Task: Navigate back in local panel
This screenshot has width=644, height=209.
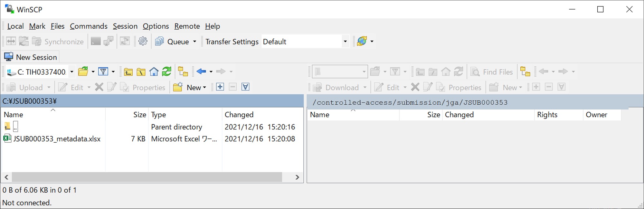Action: pyautogui.click(x=201, y=71)
